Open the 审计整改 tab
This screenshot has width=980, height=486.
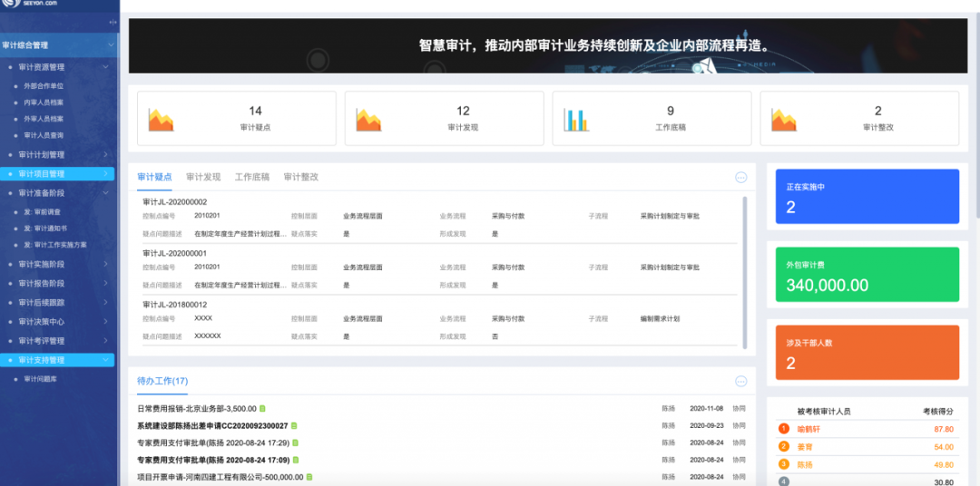[x=300, y=177]
